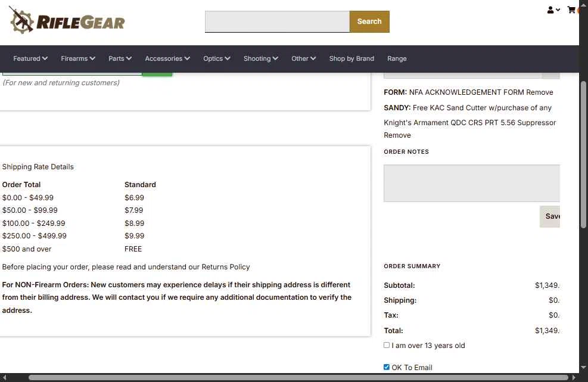The width and height of the screenshot is (588, 382).
Task: Expand the Optics menu
Action: pos(217,58)
